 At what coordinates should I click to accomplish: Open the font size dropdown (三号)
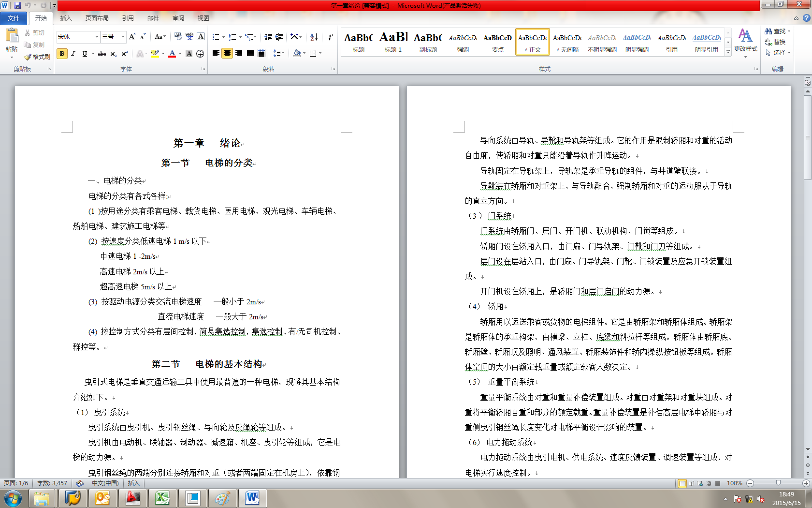click(123, 37)
